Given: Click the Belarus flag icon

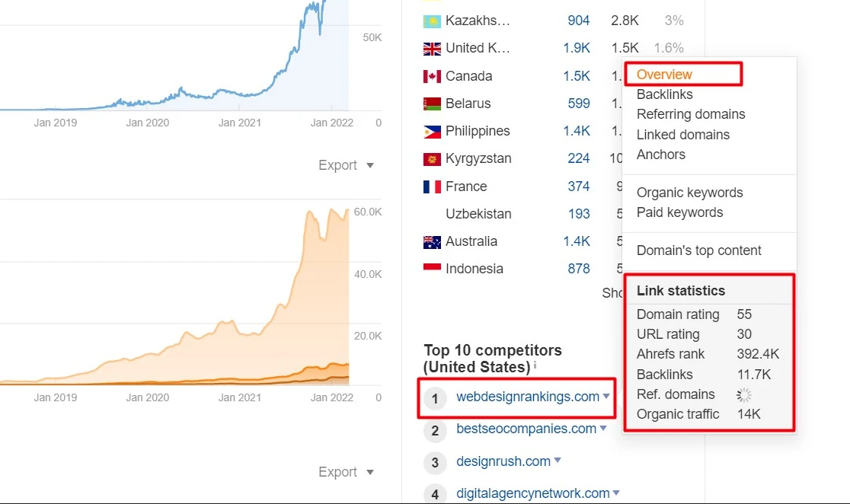Looking at the screenshot, I should pos(431,104).
